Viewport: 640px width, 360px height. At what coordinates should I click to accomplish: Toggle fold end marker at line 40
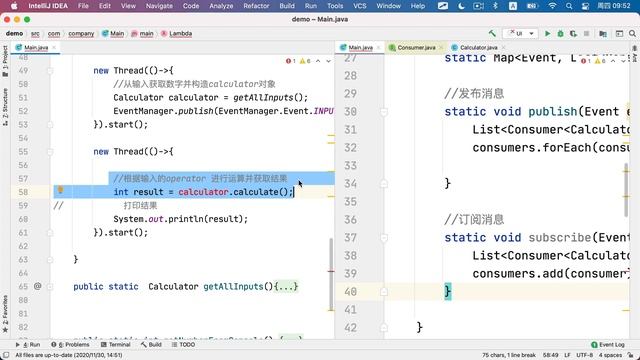click(384, 291)
